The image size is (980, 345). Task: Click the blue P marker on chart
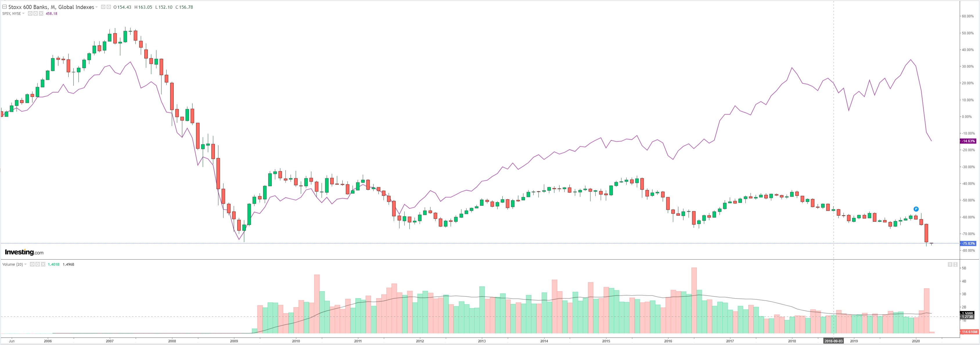point(916,209)
